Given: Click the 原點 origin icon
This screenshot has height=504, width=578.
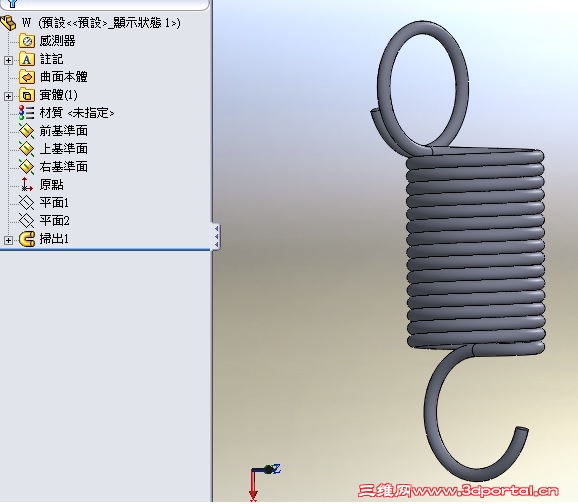Looking at the screenshot, I should click(27, 184).
